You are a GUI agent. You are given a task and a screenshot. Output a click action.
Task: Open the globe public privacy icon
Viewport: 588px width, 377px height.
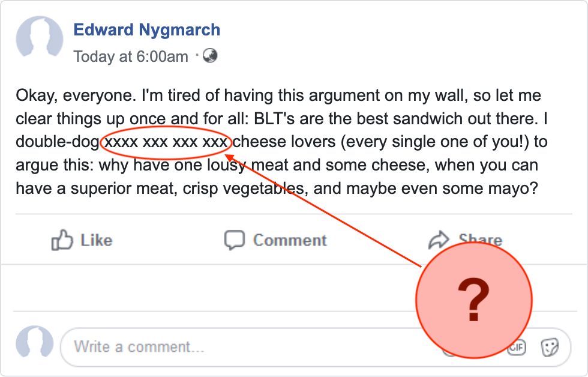[210, 55]
